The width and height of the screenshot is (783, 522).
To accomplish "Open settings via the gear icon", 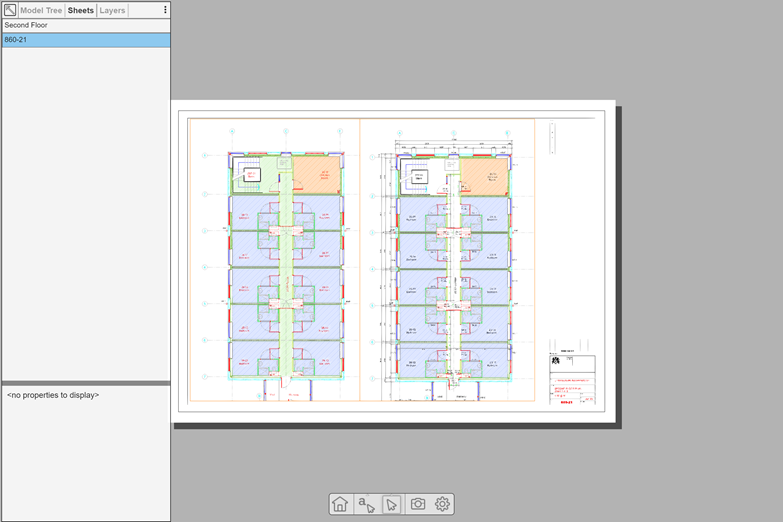I will [x=444, y=504].
